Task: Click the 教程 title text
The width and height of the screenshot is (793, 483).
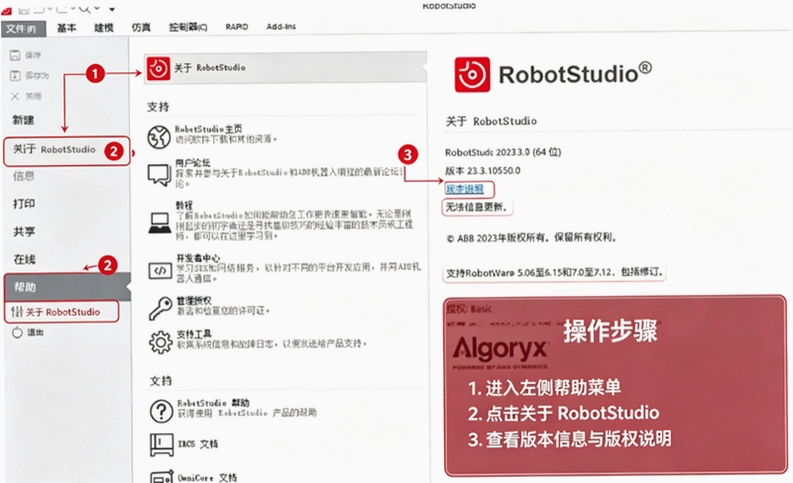Action: [184, 205]
